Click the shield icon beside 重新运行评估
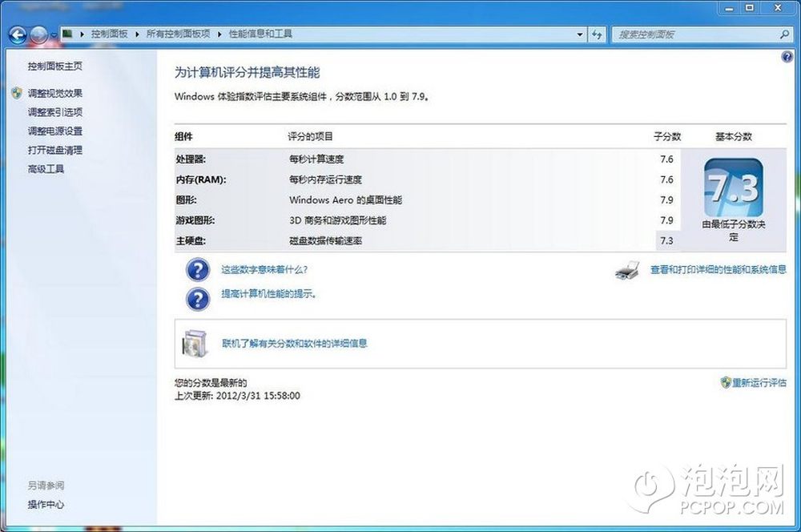Viewport: 801px width, 532px height. [x=726, y=382]
